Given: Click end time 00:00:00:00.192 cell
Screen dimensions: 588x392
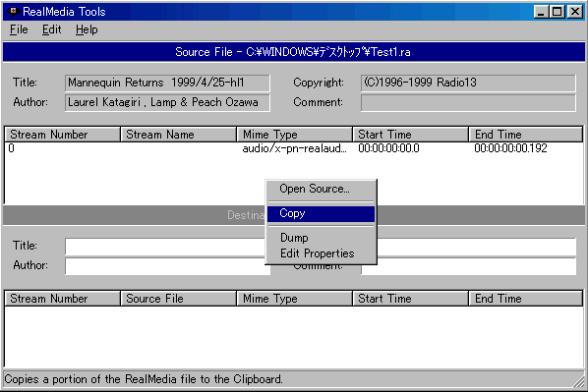Looking at the screenshot, I should pyautogui.click(x=510, y=148).
